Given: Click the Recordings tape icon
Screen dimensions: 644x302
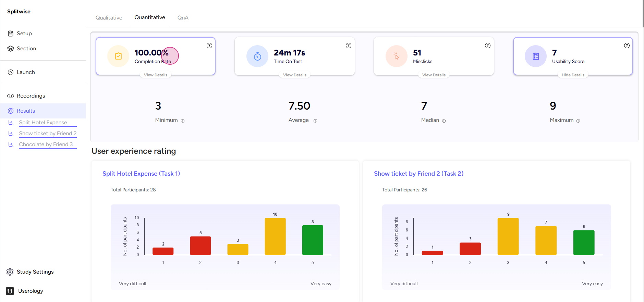Looking at the screenshot, I should point(11,96).
